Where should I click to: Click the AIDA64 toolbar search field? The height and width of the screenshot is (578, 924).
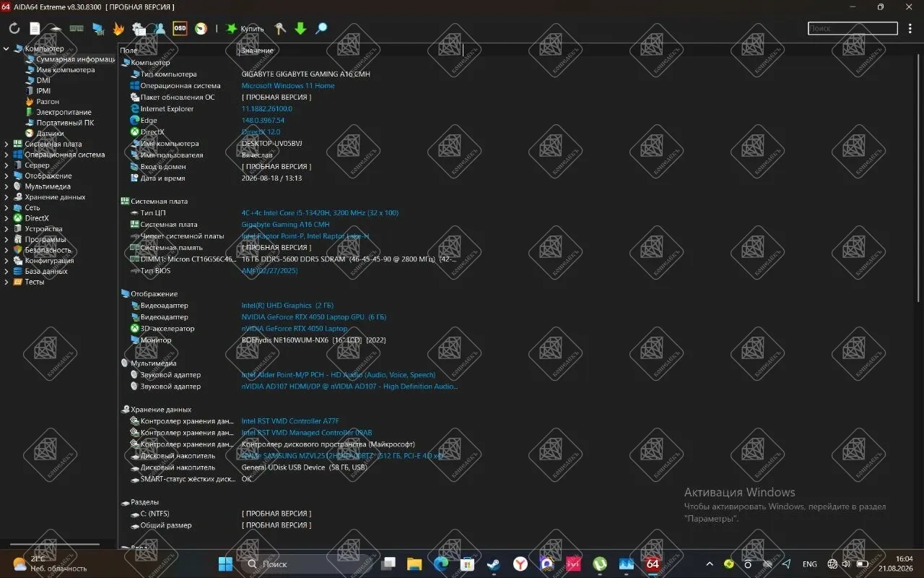(853, 29)
